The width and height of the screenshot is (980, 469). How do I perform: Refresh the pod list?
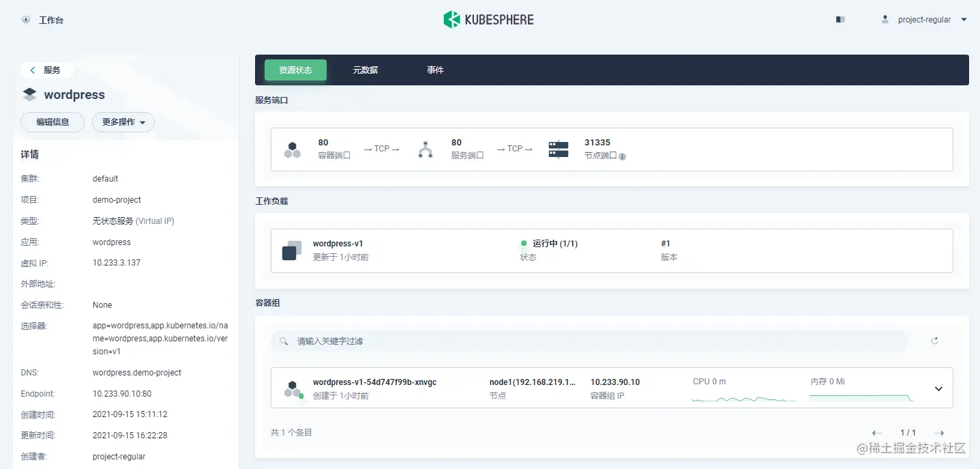(934, 341)
